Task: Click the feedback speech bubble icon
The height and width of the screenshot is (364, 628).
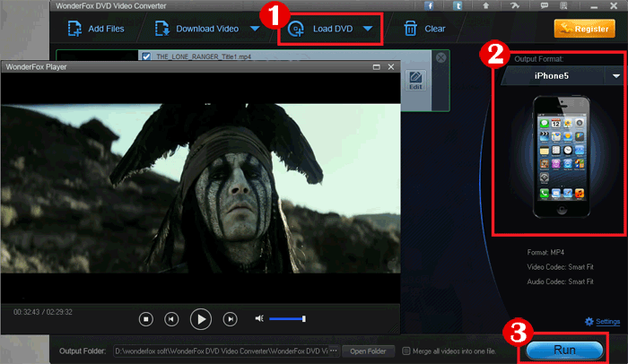Action: click(x=544, y=5)
